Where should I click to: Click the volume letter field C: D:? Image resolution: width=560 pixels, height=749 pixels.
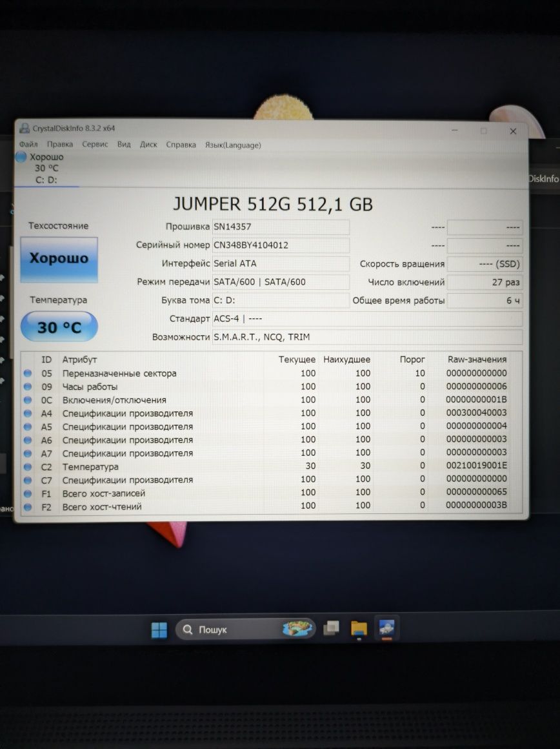click(281, 300)
